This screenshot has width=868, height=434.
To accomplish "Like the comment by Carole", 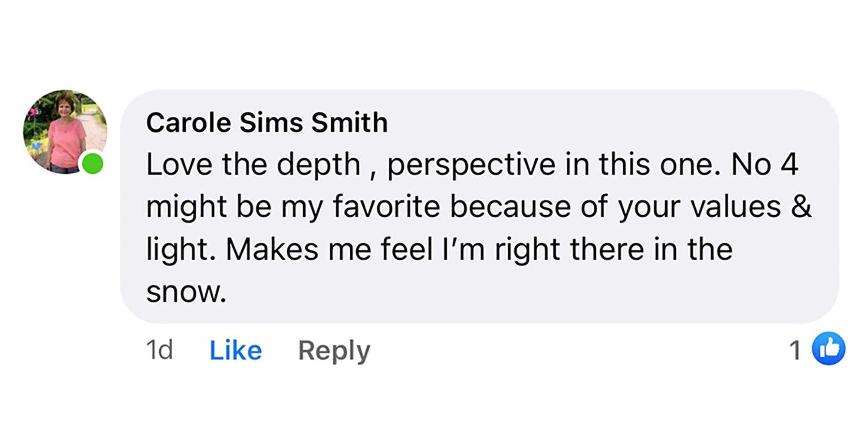I will 236,350.
